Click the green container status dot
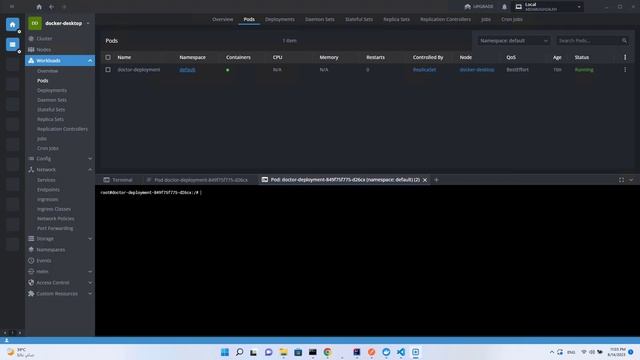Image resolution: width=640 pixels, height=360 pixels. tap(228, 70)
